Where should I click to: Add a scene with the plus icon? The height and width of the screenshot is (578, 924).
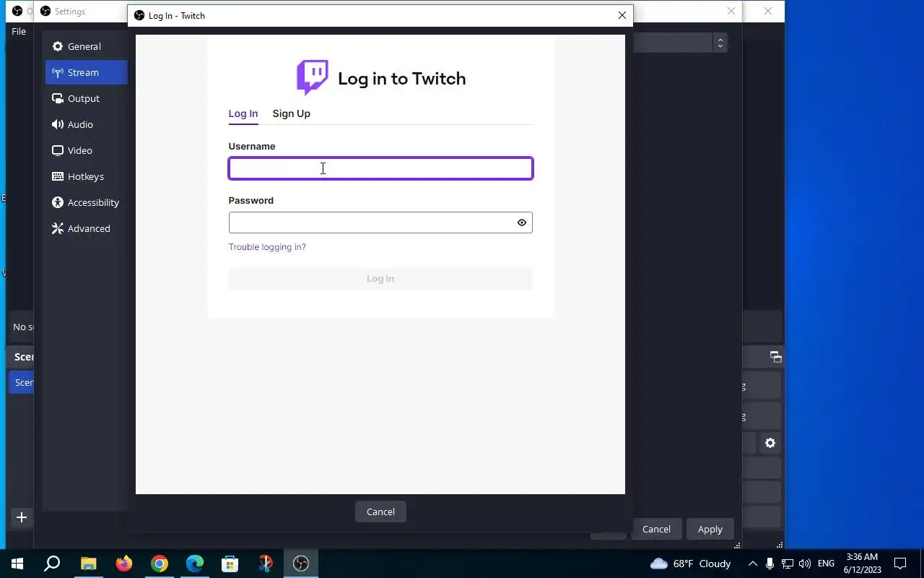pos(22,517)
